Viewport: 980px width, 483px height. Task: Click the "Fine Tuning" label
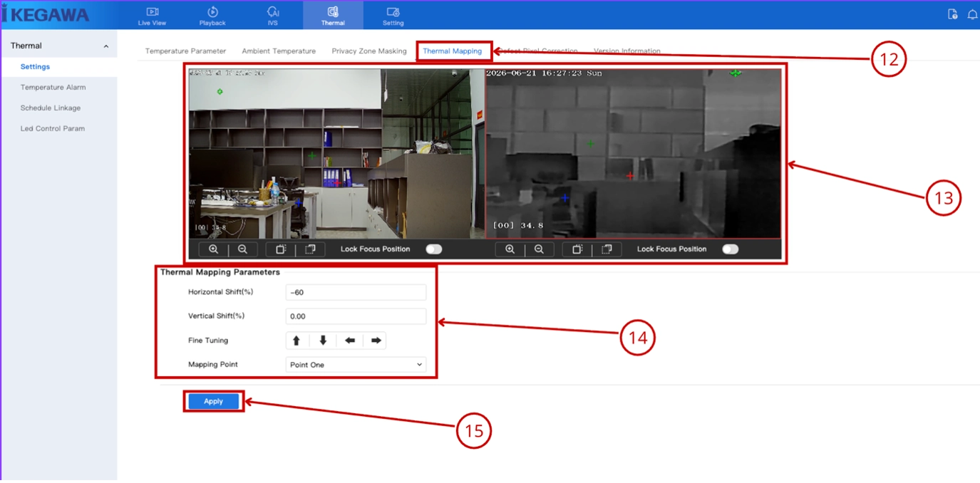point(208,341)
